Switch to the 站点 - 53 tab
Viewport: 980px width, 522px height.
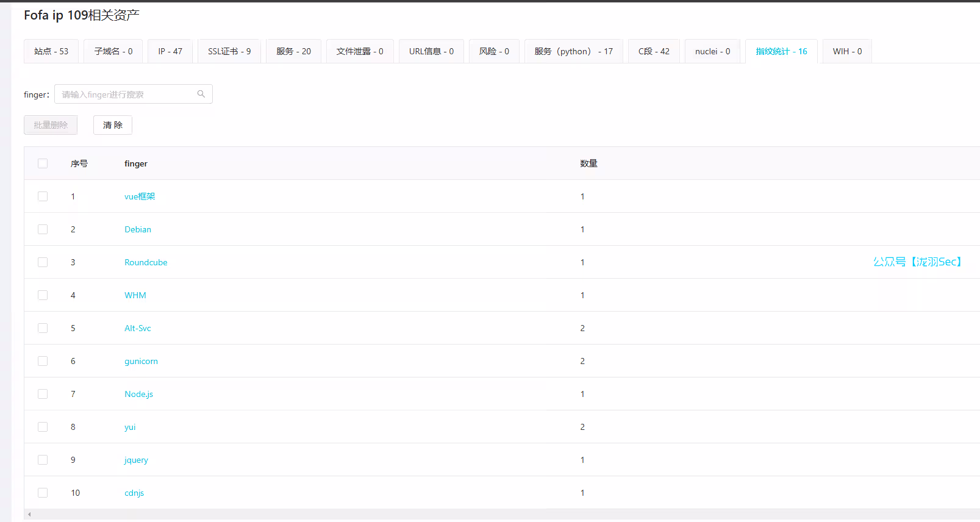click(51, 51)
